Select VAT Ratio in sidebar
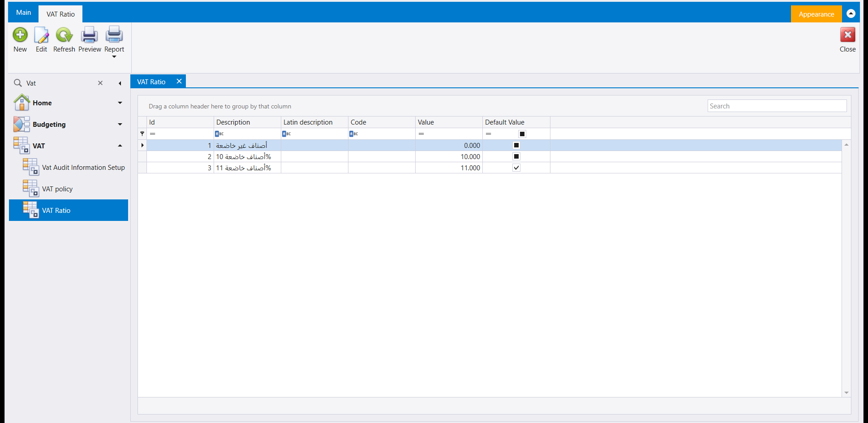The image size is (868, 423). coord(69,210)
